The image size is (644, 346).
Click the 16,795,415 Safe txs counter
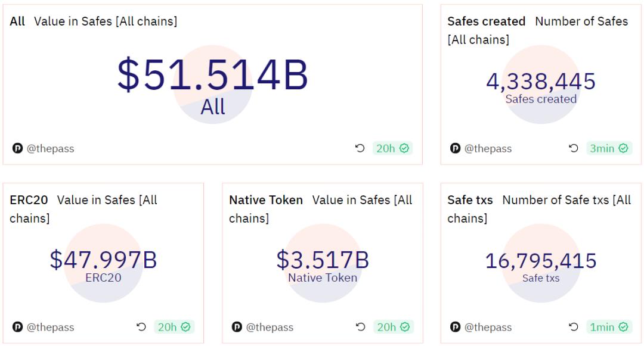point(541,261)
